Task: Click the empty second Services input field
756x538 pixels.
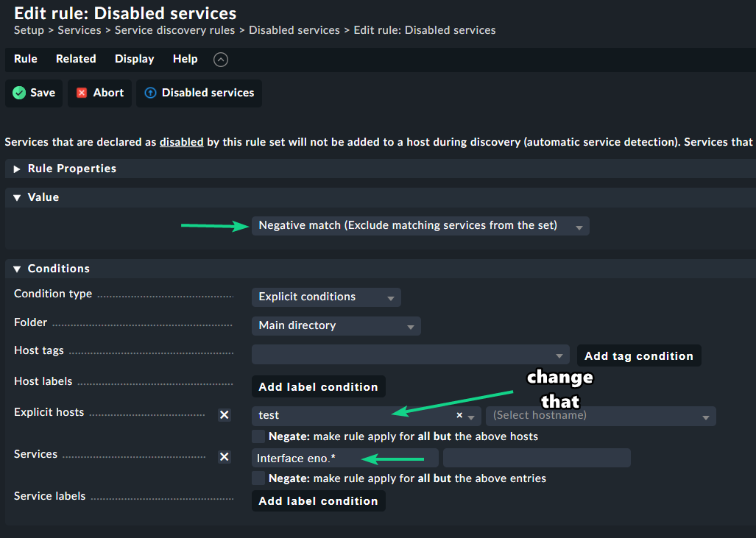Action: [x=537, y=458]
